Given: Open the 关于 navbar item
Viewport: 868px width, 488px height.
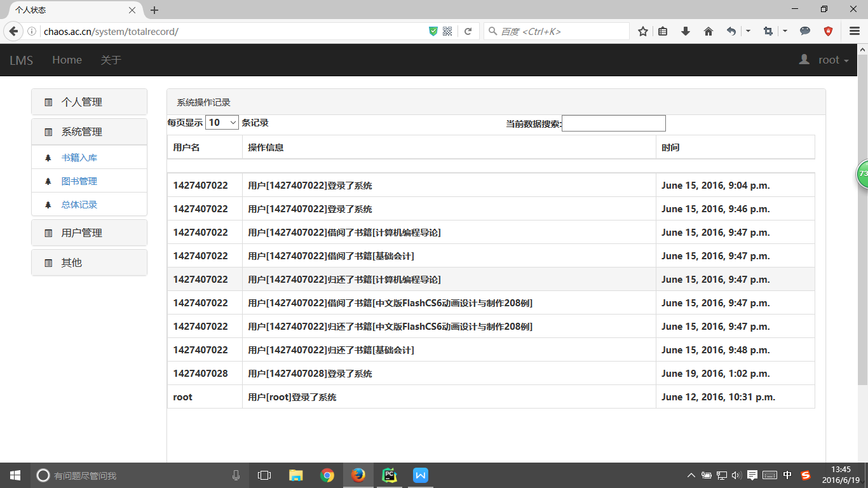Looking at the screenshot, I should point(111,60).
